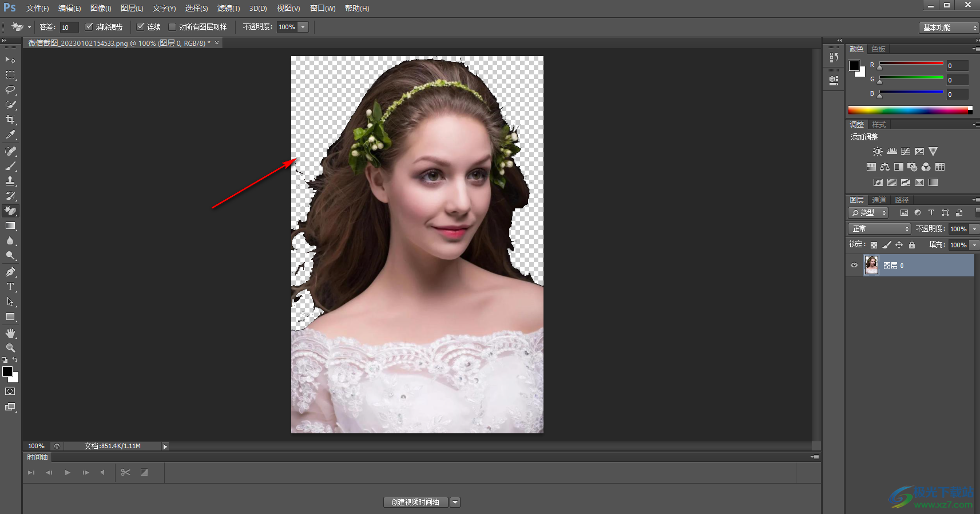The image size is (980, 514).
Task: Open the 图像(I) menu
Action: coord(101,8)
